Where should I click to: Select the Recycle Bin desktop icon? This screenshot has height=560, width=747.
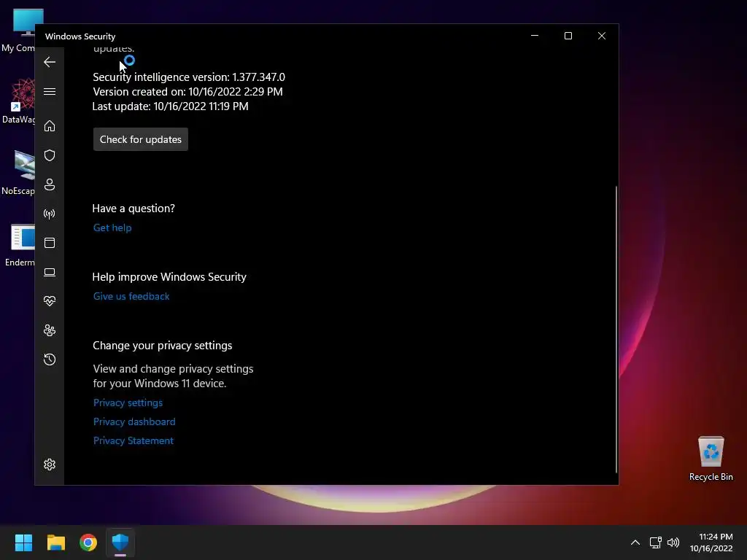(x=711, y=458)
